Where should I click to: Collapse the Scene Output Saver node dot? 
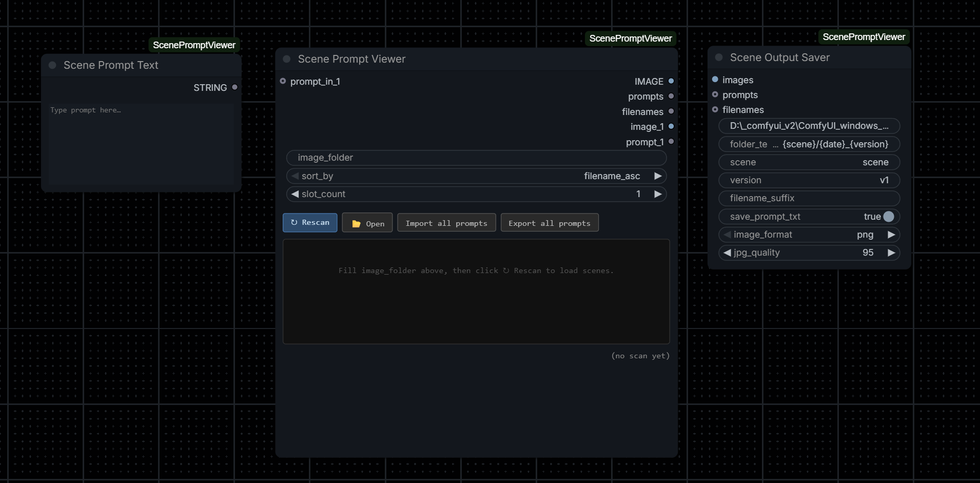(x=719, y=57)
